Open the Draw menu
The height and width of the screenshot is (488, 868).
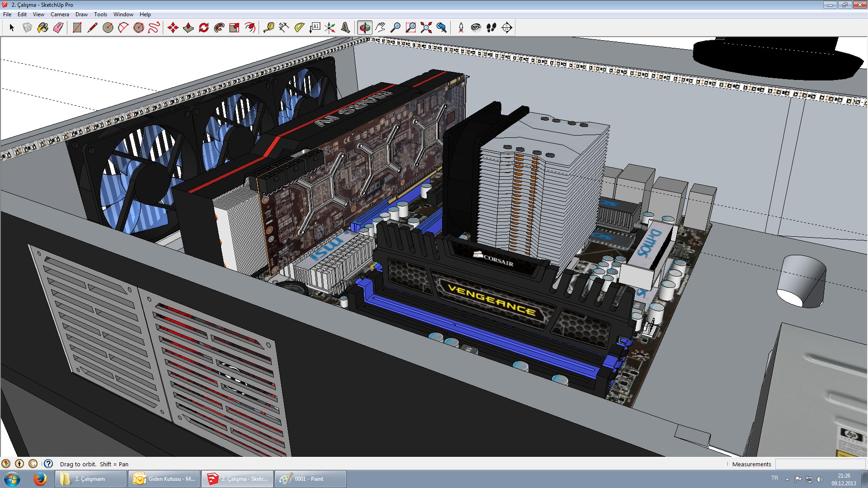(81, 14)
